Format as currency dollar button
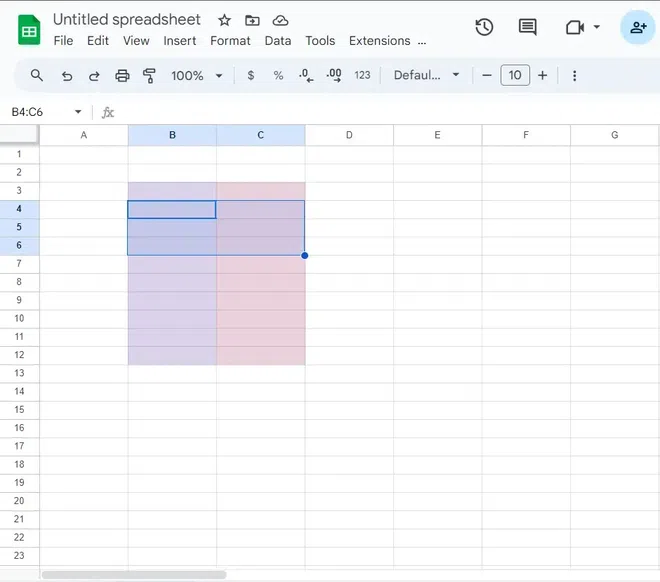 pyautogui.click(x=250, y=75)
